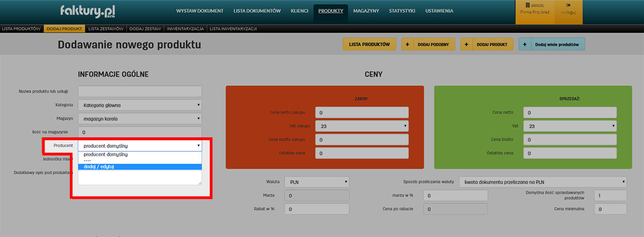
Task: Click the Nazwa produktu lub usługi field
Action: click(140, 92)
